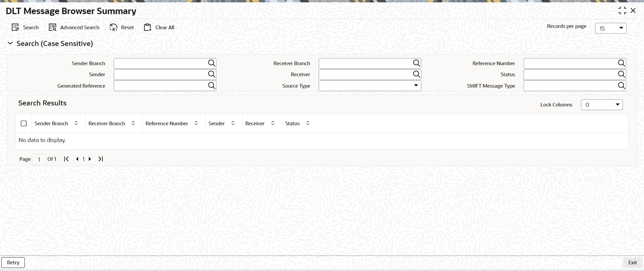Close the DLT Message Browser window
644x271 pixels.
[633, 11]
